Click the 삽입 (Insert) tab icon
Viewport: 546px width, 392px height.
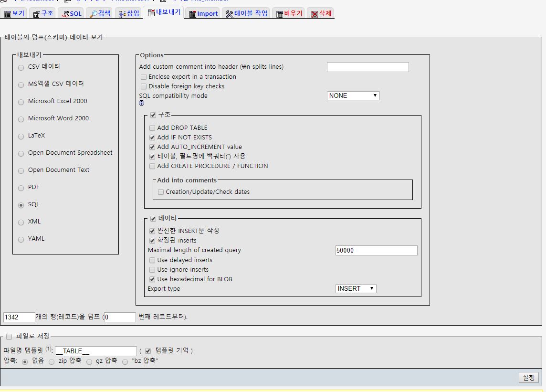coord(122,14)
